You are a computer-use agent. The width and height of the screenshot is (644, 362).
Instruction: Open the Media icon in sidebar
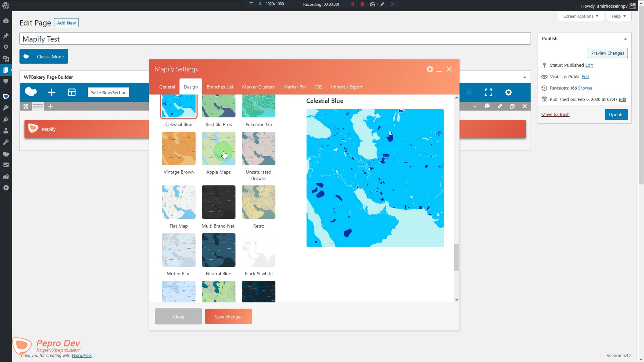tap(6, 58)
